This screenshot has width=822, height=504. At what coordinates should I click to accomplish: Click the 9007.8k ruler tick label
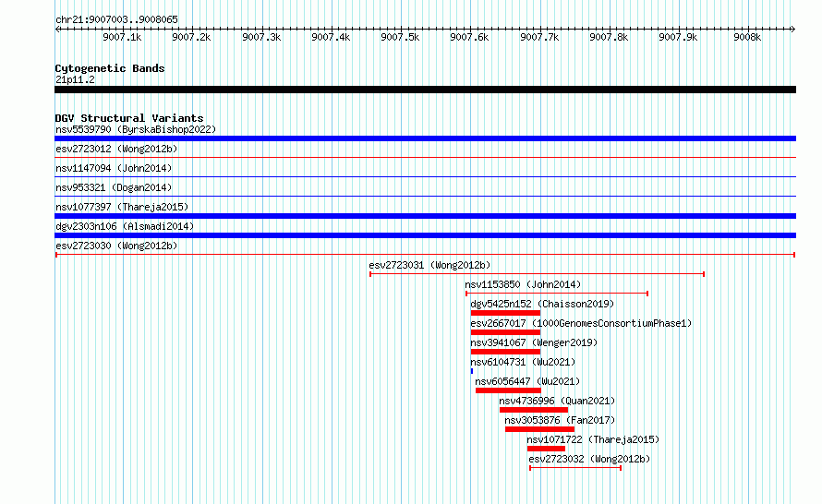[x=608, y=37]
